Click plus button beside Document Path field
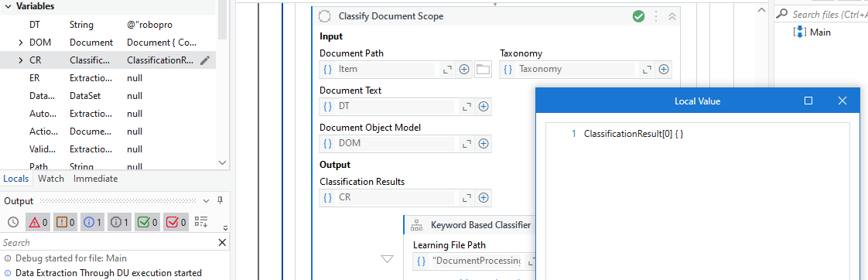The height and width of the screenshot is (280, 868). click(x=464, y=70)
